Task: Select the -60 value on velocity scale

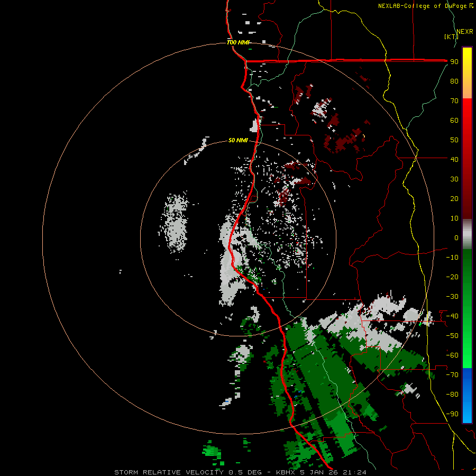Action: click(x=452, y=355)
